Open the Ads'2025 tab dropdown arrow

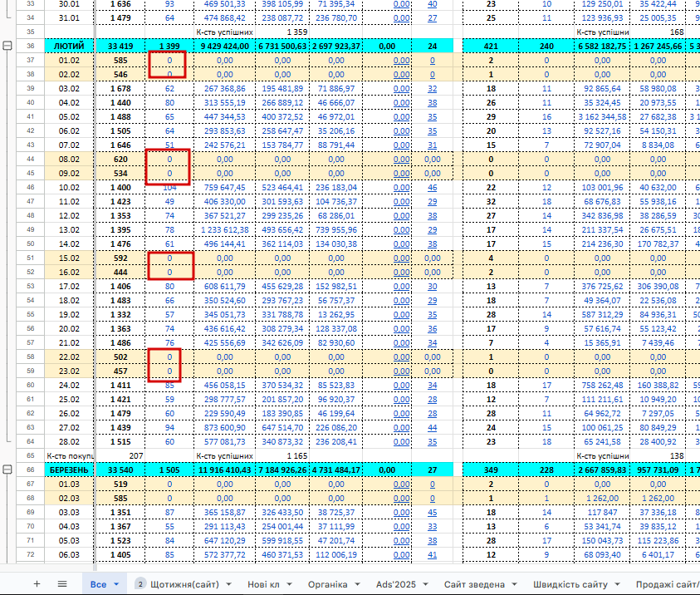(425, 584)
